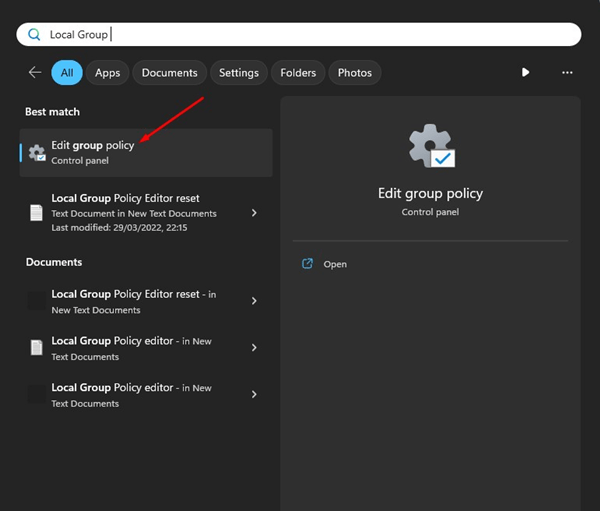The width and height of the screenshot is (600, 511).
Task: Switch to the Apps filter tab
Action: tap(108, 73)
